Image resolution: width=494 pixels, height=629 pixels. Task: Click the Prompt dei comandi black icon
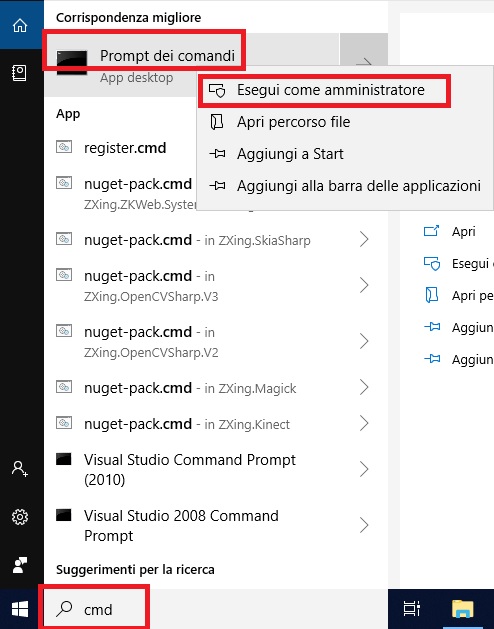[72, 63]
